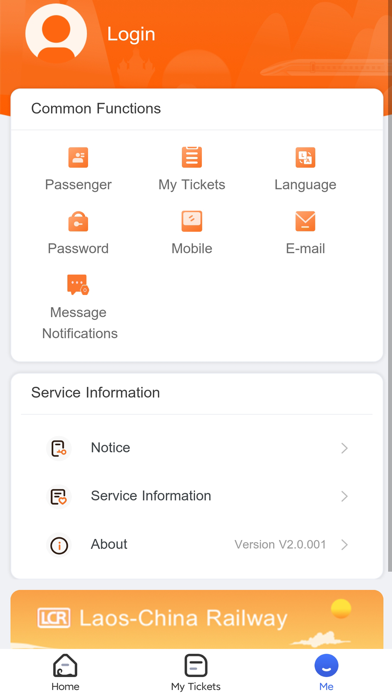Image resolution: width=392 pixels, height=696 pixels.
Task: Expand the Notice row chevron
Action: (x=344, y=448)
